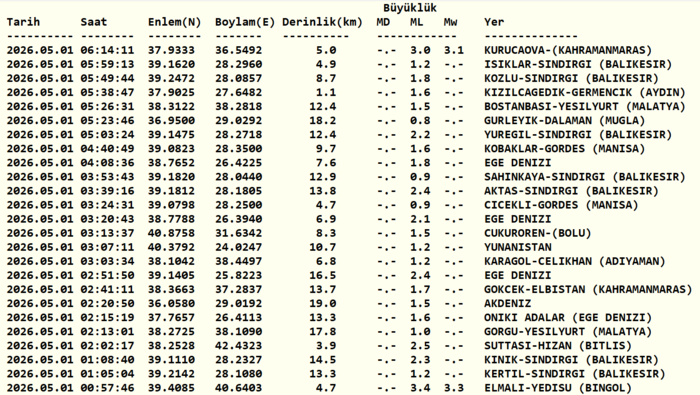Select depth value 12.9
The height and width of the screenshot is (395, 700).
[x=323, y=177]
